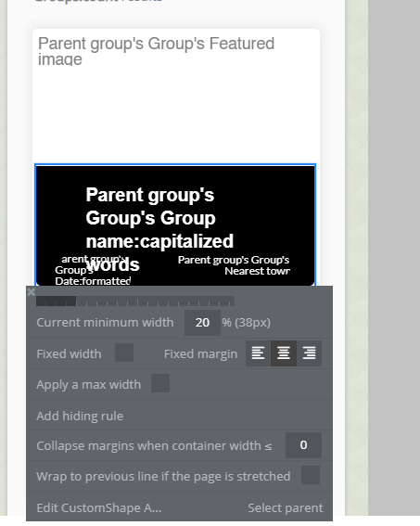Enable Apply a max width checkbox
The width and height of the screenshot is (420, 526).
(160, 383)
